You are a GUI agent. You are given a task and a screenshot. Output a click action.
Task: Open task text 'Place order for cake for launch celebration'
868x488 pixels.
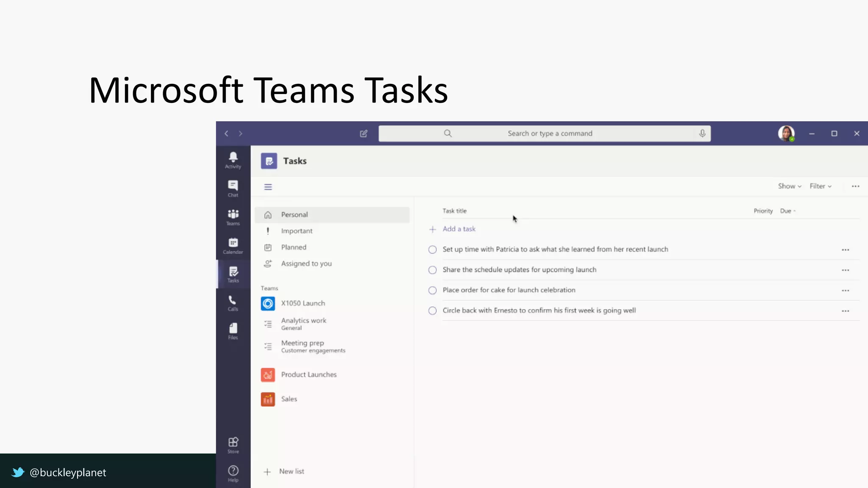click(x=509, y=290)
